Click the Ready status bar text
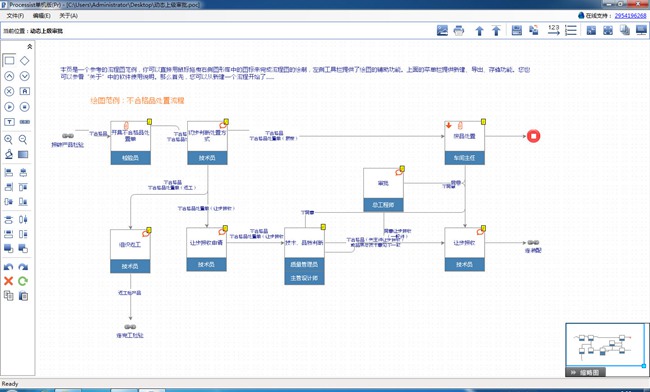Viewport: 650px width, 392px height. (x=10, y=384)
